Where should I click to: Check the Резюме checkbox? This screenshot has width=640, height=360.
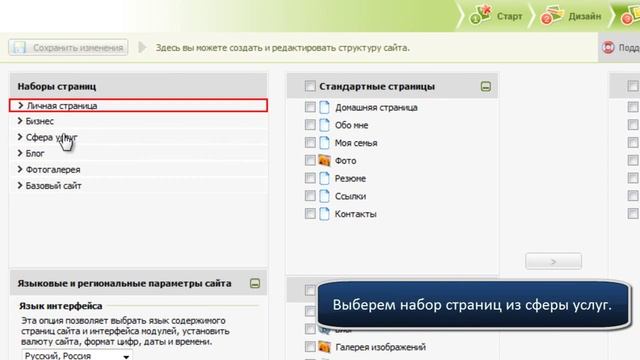pyautogui.click(x=310, y=178)
